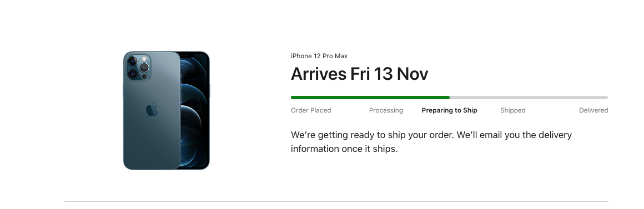
Task: Click the right-side camera lens on the iPhone
Action: 144,67
